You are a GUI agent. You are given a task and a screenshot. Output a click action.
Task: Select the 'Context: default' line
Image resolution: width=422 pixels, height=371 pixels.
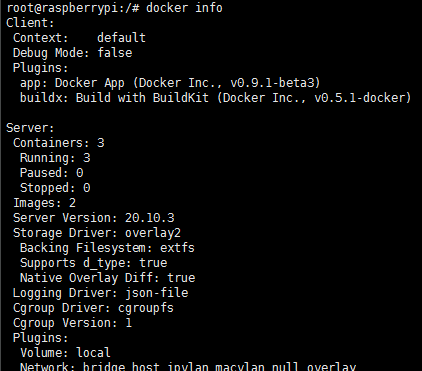[79, 38]
